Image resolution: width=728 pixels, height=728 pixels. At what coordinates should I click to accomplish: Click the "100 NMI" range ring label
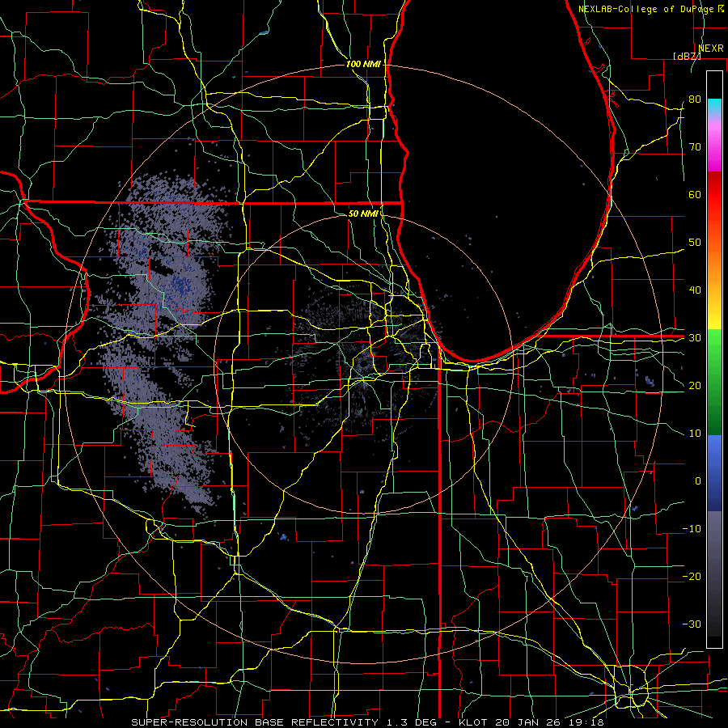point(363,64)
